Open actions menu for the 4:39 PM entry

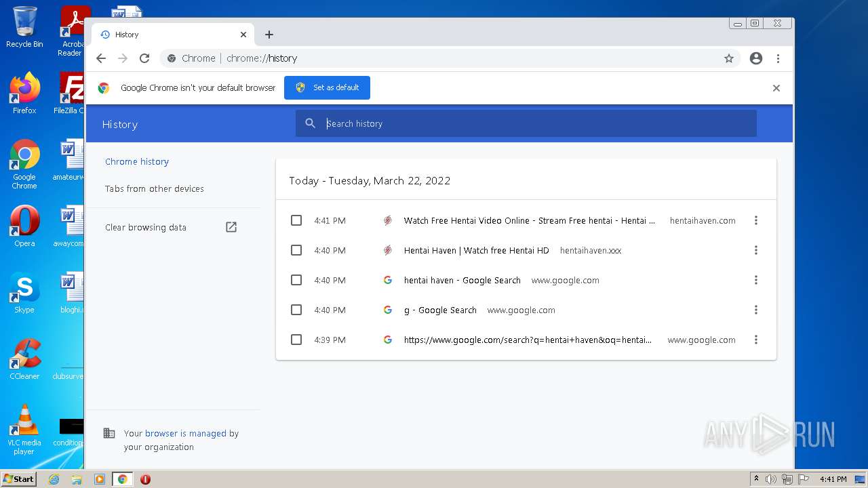(756, 340)
